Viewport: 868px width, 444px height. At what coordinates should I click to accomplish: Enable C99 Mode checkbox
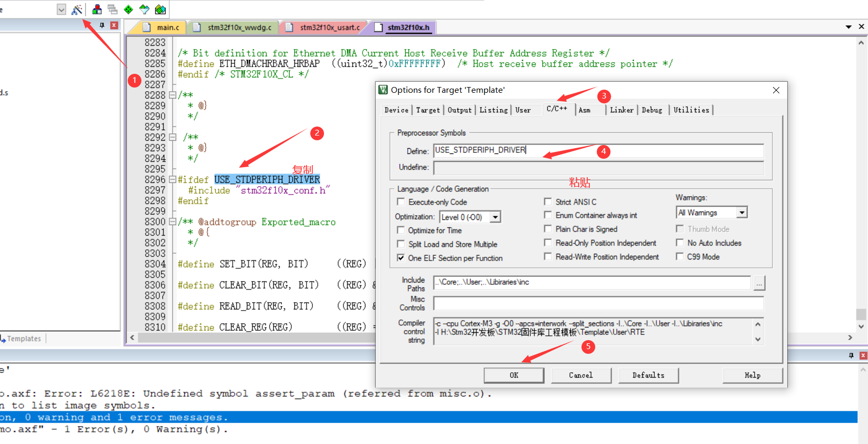[680, 256]
